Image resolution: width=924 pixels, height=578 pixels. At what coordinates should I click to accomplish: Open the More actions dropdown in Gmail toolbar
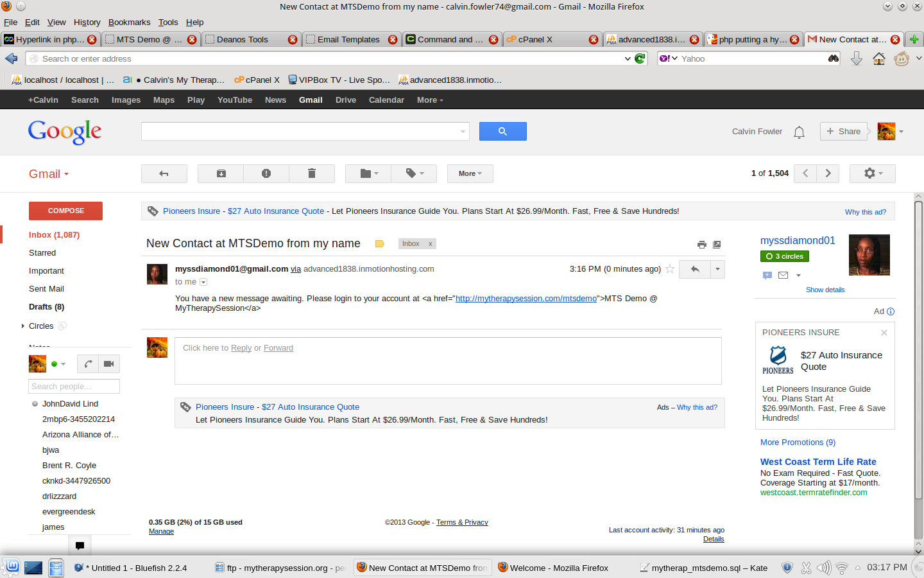click(470, 173)
